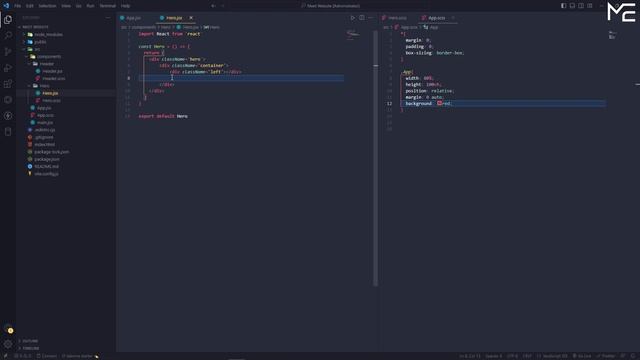Open Header.jsx in the explorer
Viewport: 640px width, 360px height.
pos(52,71)
